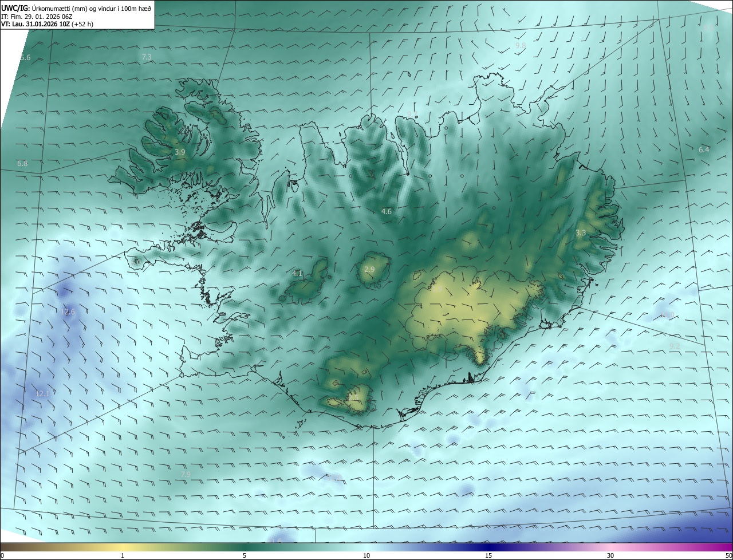The image size is (733, 560).
Task: Click the 3.3 value in east Iceland
Action: tap(581, 232)
